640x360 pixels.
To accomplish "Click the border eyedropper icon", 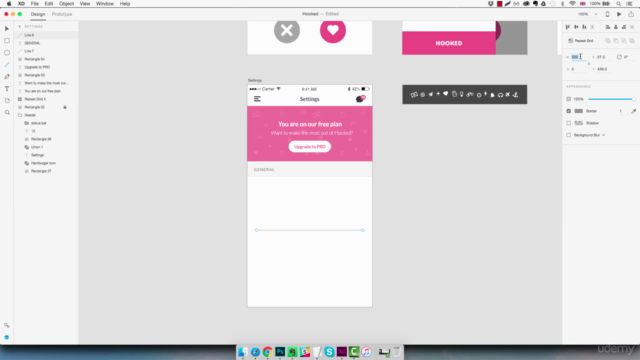I will [x=633, y=111].
